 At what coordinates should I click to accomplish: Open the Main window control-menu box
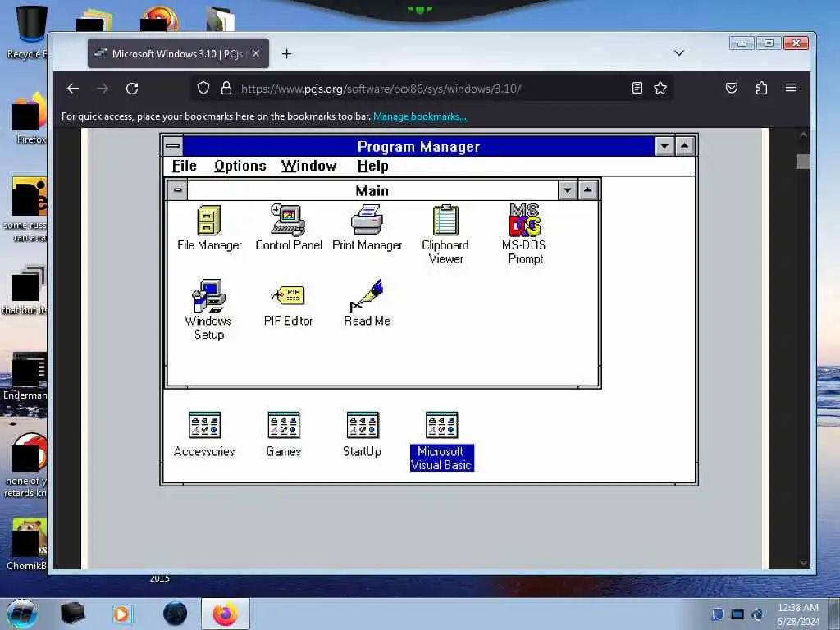(178, 190)
